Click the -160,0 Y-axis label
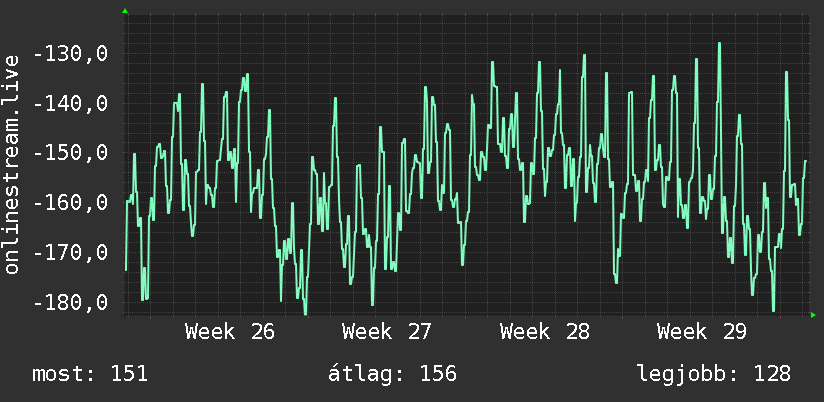The image size is (824, 402). pos(70,203)
